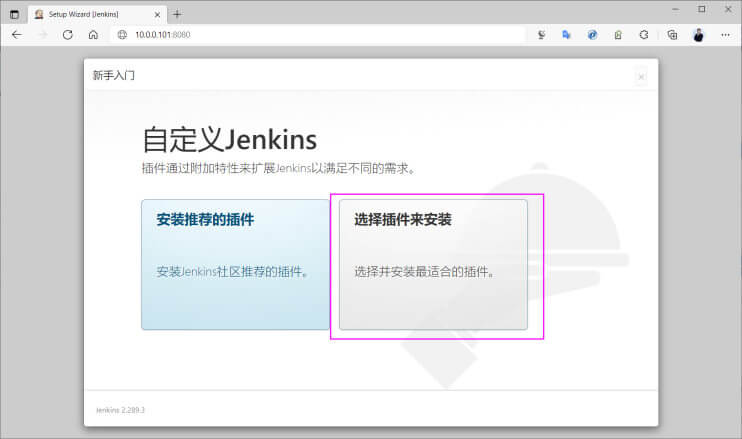Viewport: 742px width, 439px height.
Task: Click the Jenkins 2.289.3 version text
Action: (x=120, y=410)
